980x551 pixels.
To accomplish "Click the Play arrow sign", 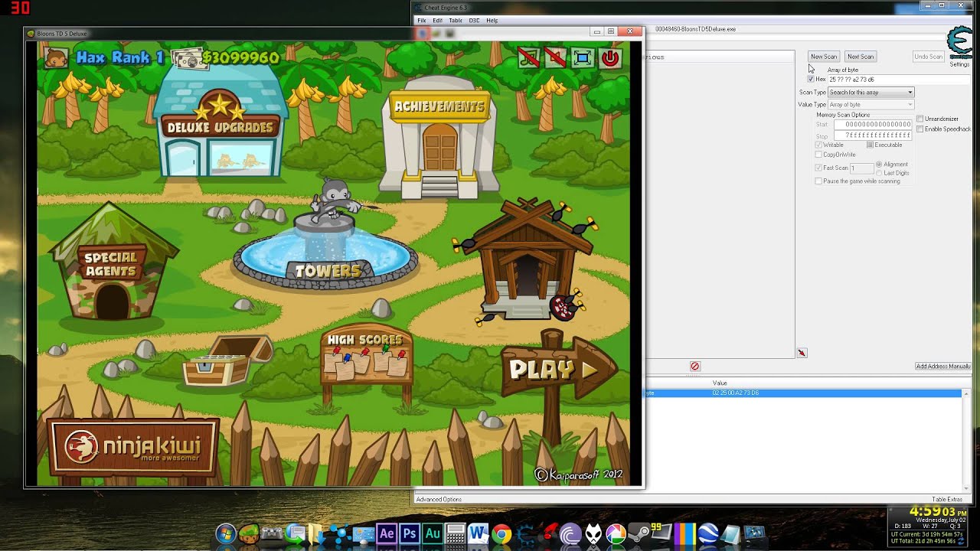I will [559, 369].
